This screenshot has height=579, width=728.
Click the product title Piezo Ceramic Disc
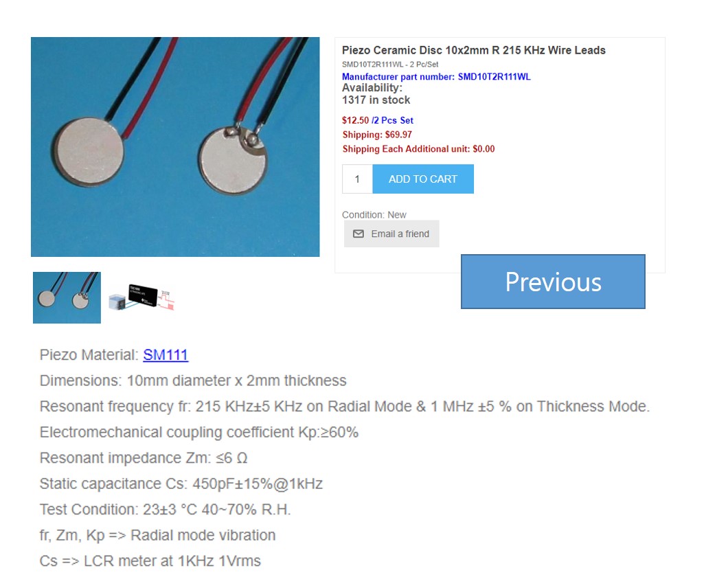[x=474, y=50]
